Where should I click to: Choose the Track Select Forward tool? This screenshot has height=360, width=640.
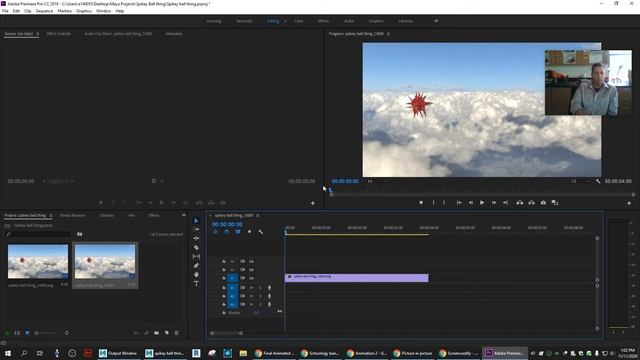(196, 229)
